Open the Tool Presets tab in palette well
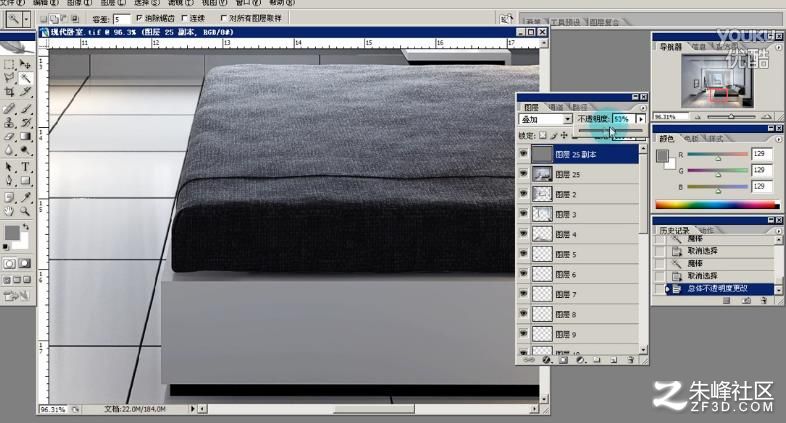The height and width of the screenshot is (423, 786). (x=565, y=22)
